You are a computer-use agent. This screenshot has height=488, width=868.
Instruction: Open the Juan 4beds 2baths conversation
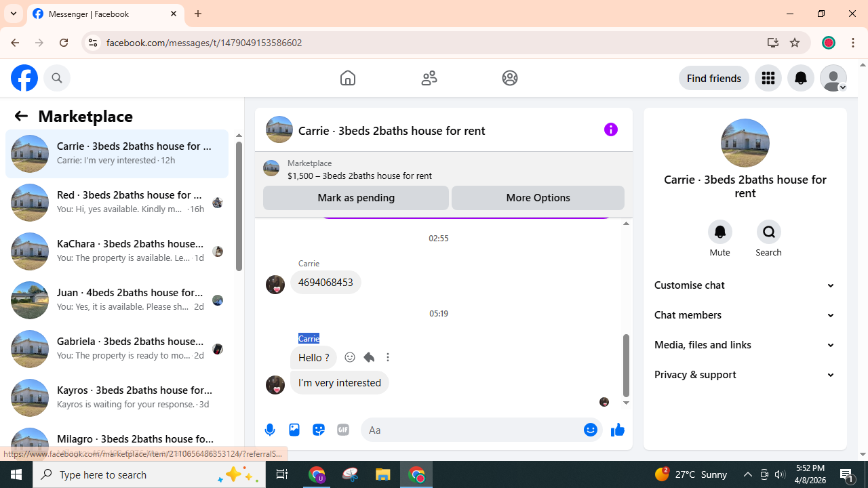click(117, 300)
